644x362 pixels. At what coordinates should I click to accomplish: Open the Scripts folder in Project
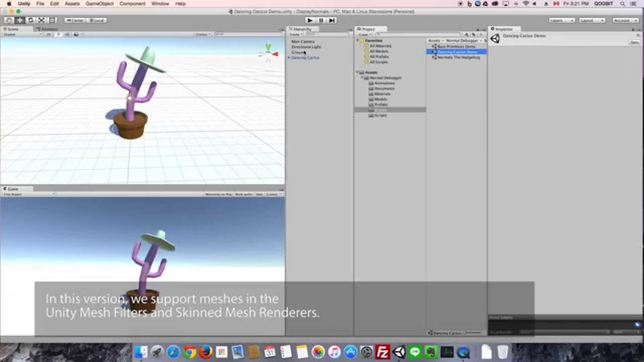click(x=380, y=116)
